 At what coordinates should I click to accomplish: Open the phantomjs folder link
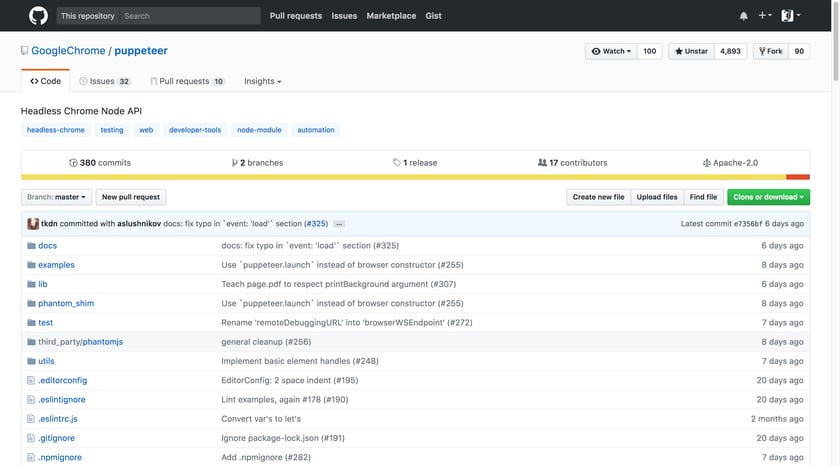tap(102, 342)
